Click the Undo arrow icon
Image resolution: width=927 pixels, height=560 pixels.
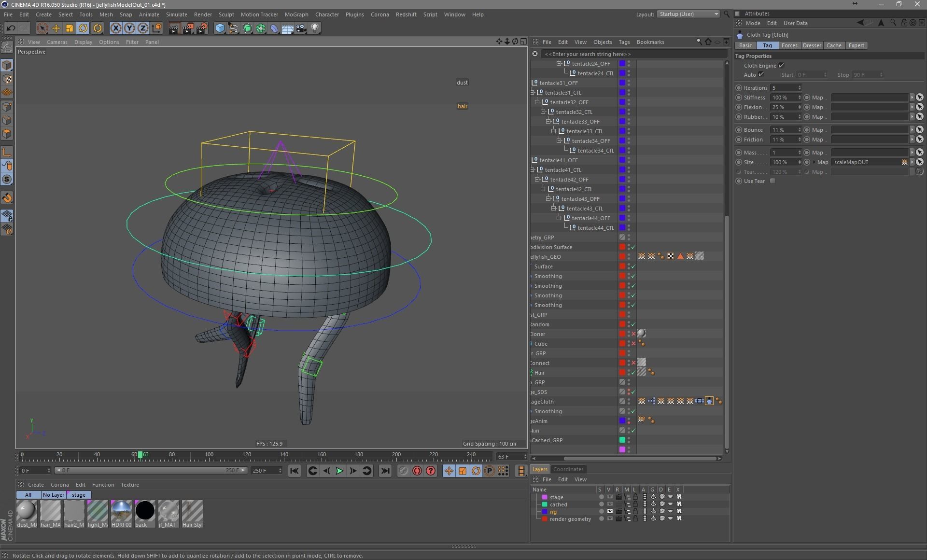pyautogui.click(x=11, y=28)
